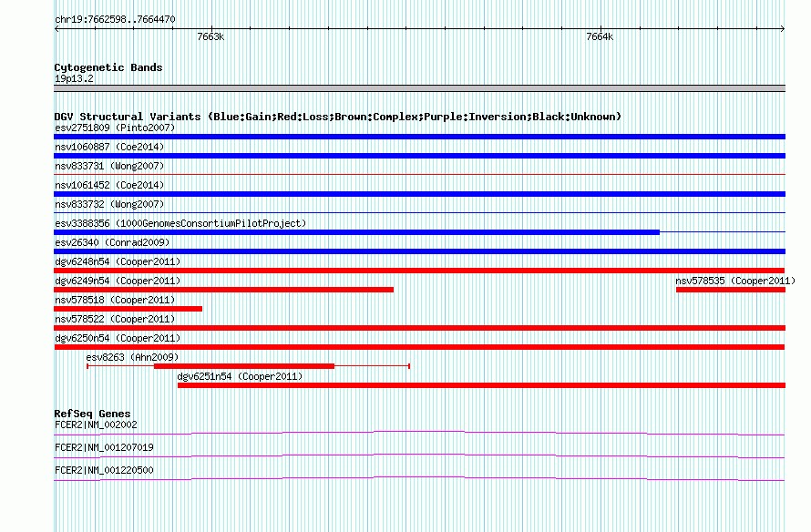Open dgv6250n54 (Cooper2011) label
Screen dimensions: 811x532
118,338
